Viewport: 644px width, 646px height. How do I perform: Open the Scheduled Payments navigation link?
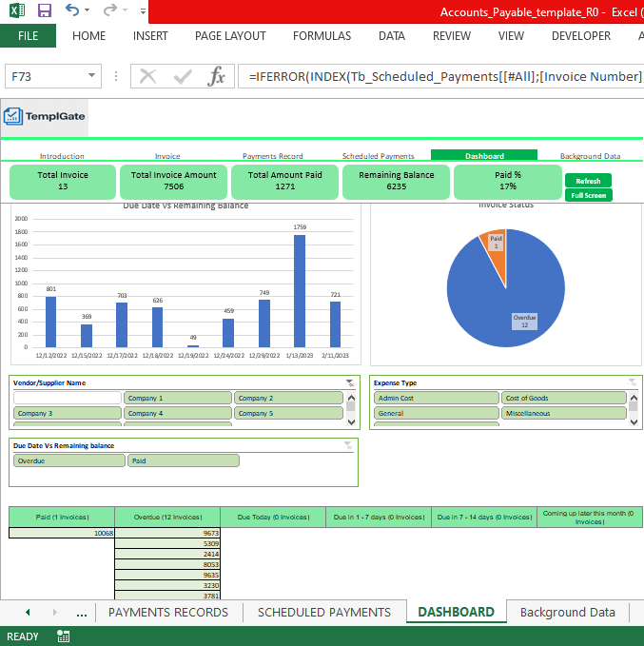[x=378, y=156]
